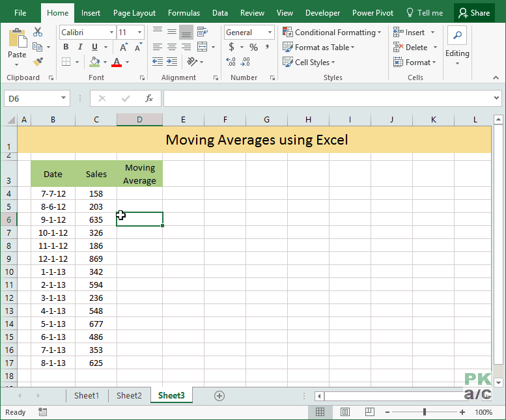This screenshot has height=420, width=506.
Task: Switch to the Insert tab
Action: point(91,13)
